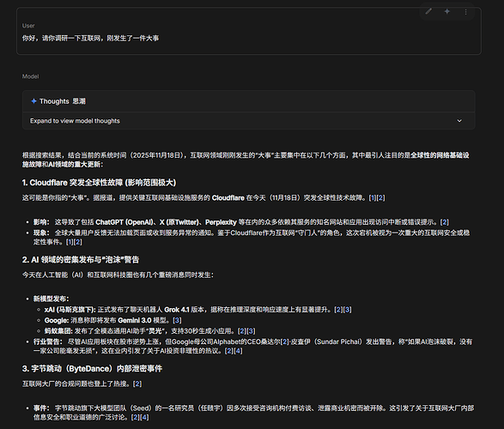Open the three-dot more options menu

[465, 12]
